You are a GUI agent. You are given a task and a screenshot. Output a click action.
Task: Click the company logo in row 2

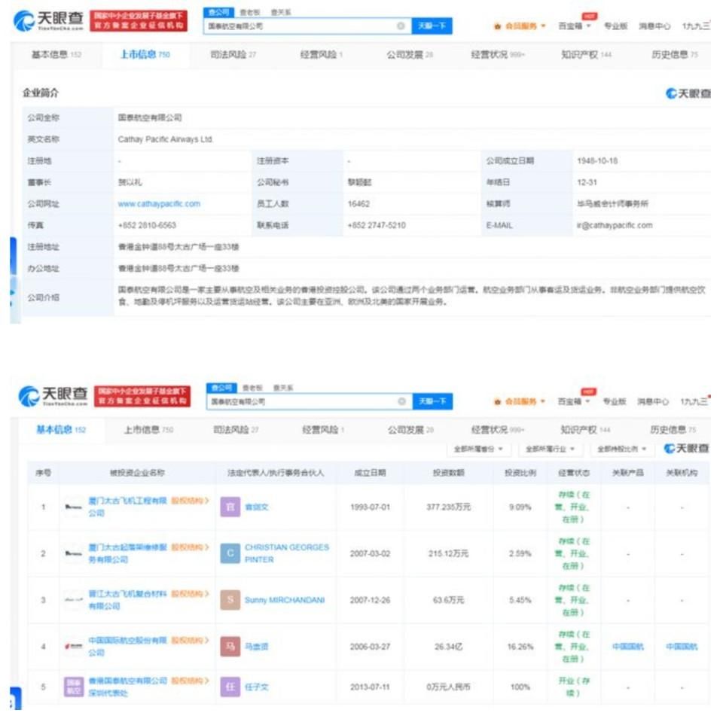(x=73, y=553)
